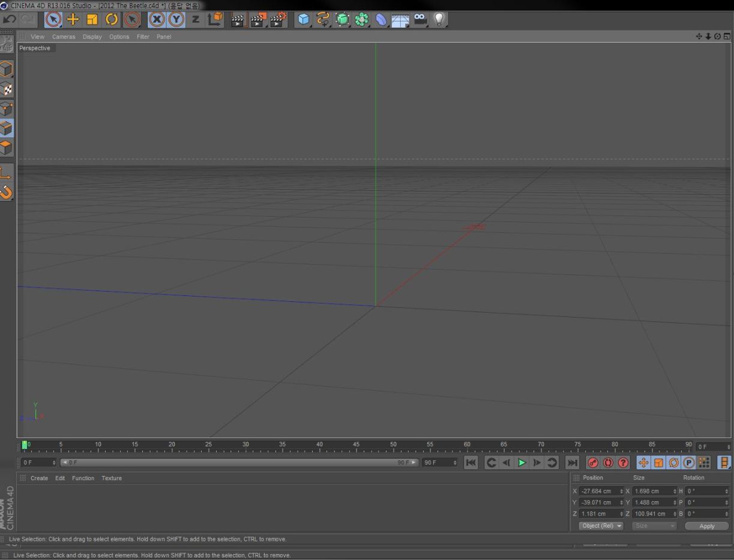This screenshot has height=560, width=734.
Task: Add a Cube primitive object
Action: pos(304,20)
